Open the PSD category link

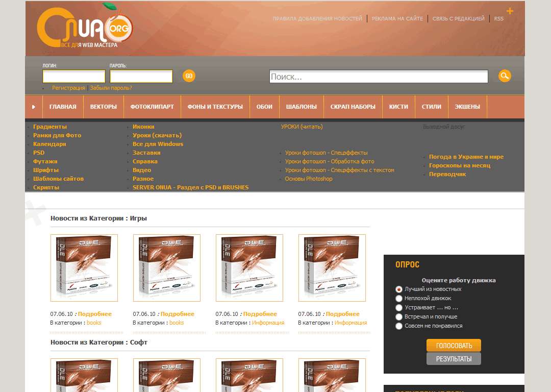pos(39,153)
